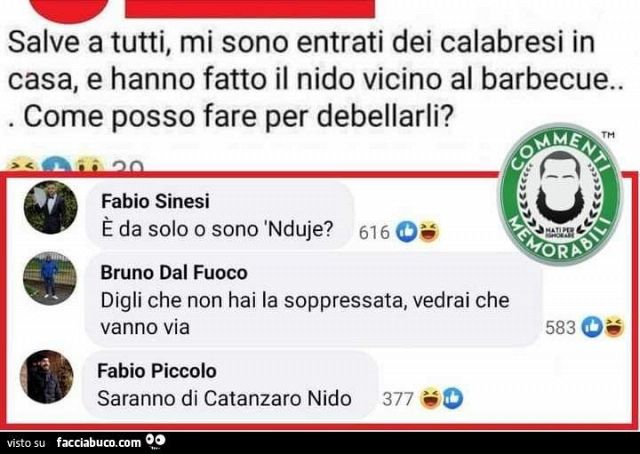Click the like icon beside 616
The width and height of the screenshot is (640, 454).
(x=407, y=231)
